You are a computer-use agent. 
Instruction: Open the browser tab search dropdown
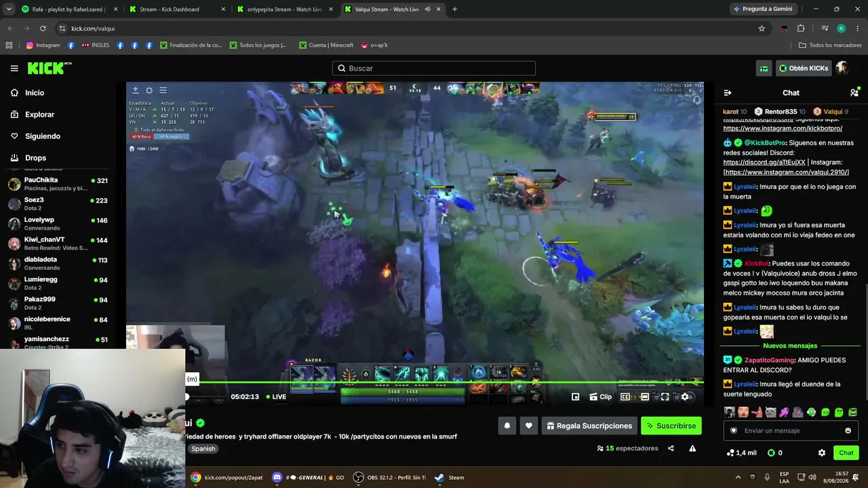9,9
